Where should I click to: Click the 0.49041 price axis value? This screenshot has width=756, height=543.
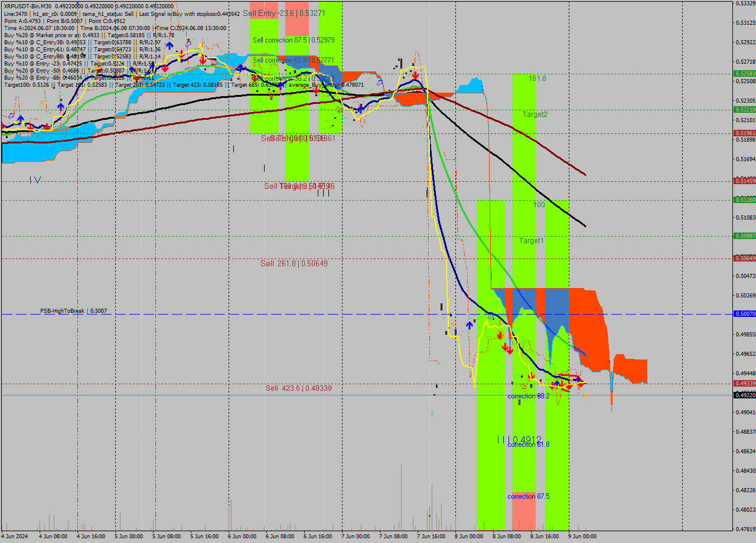pos(746,412)
